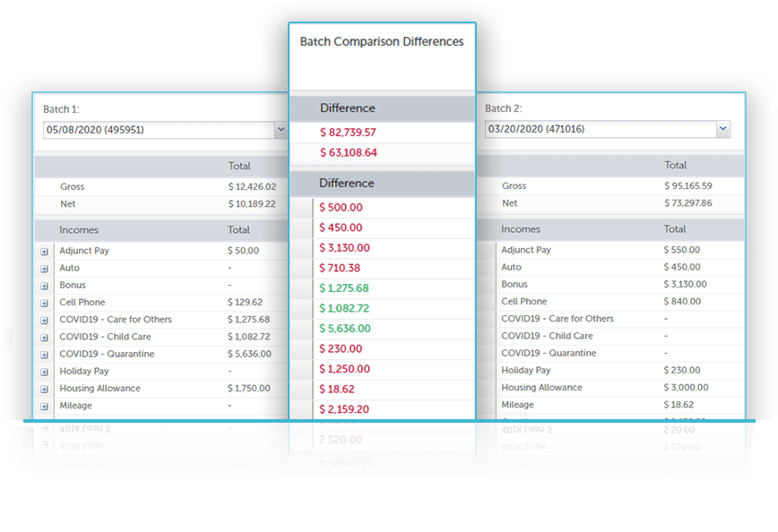The width and height of the screenshot is (778, 532).
Task: Open the Batch 1 dropdown arrow
Action: (x=281, y=129)
